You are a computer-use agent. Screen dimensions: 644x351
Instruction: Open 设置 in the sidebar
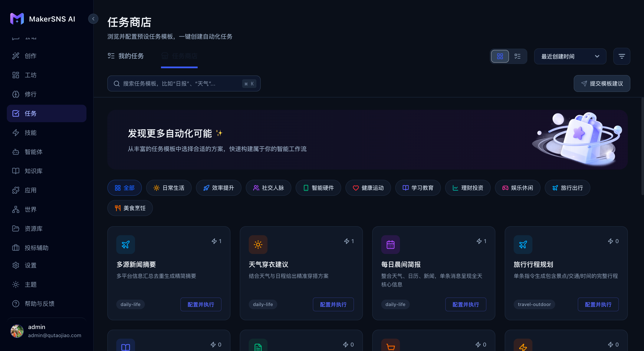point(46,265)
